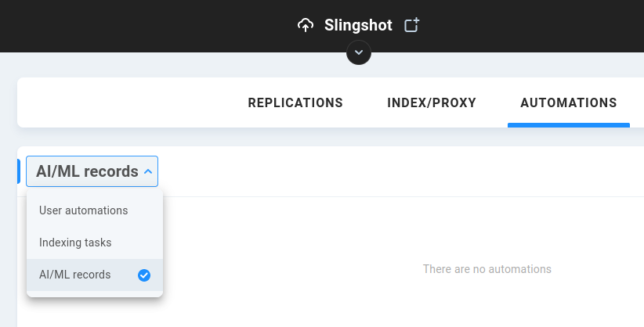This screenshot has width=644, height=327.
Task: Open the Index/Proxy tab
Action: point(432,102)
